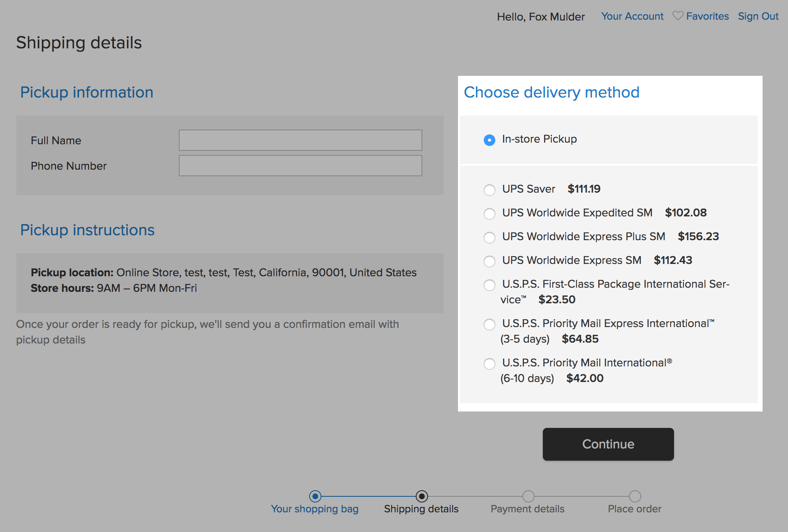Select UPS Worldwide Expedited SM shipping
Viewport: 788px width, 532px height.
[x=489, y=214]
